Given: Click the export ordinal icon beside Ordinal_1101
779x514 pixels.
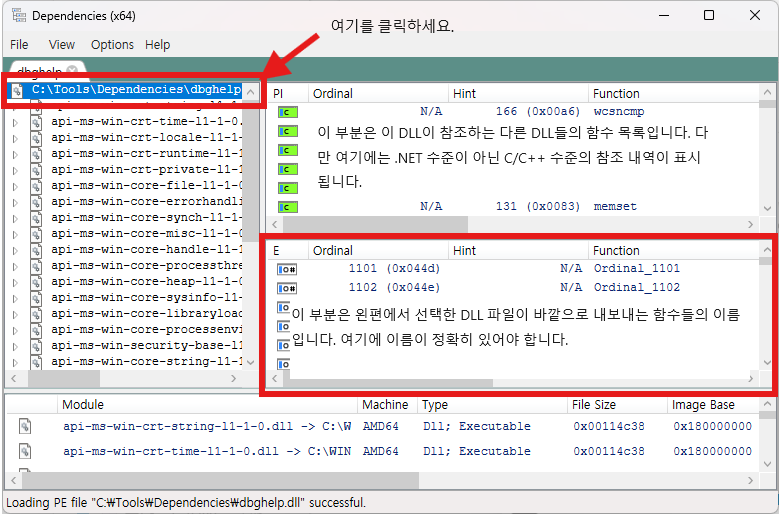Looking at the screenshot, I should (287, 269).
